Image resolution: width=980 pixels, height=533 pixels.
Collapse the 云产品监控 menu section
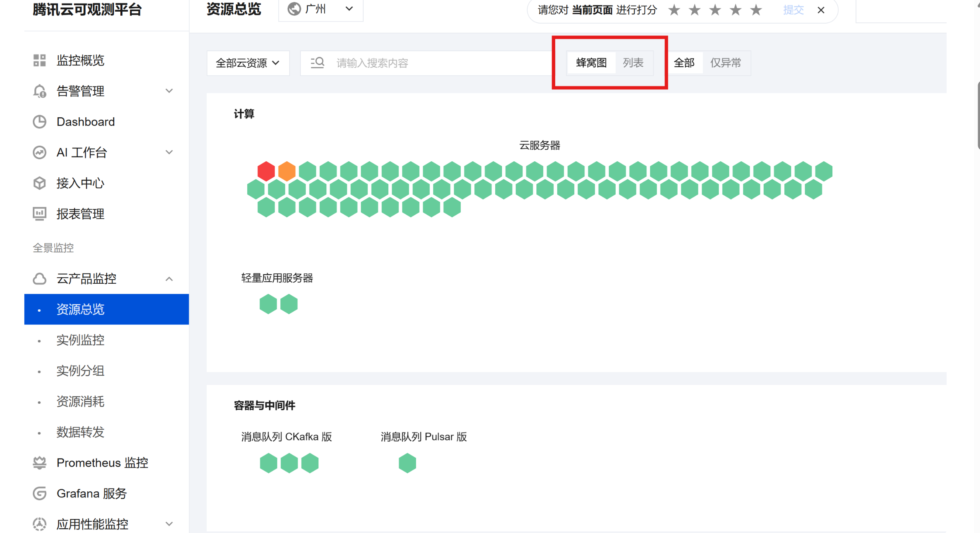(169, 279)
